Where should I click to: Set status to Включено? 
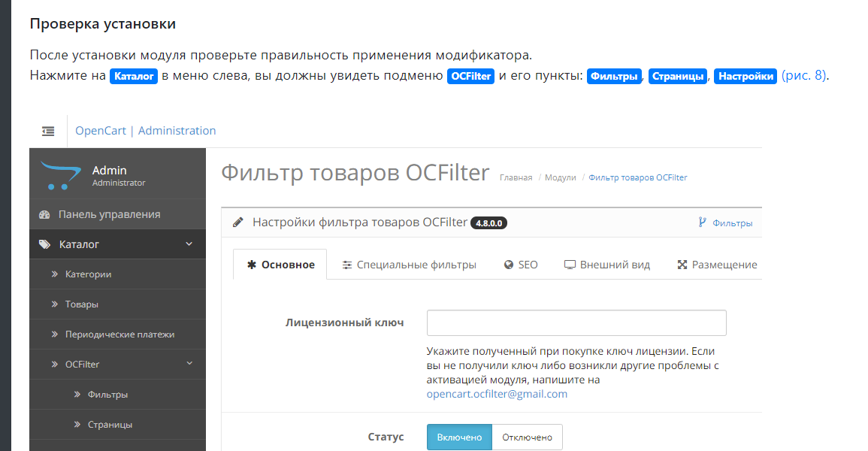(x=459, y=437)
